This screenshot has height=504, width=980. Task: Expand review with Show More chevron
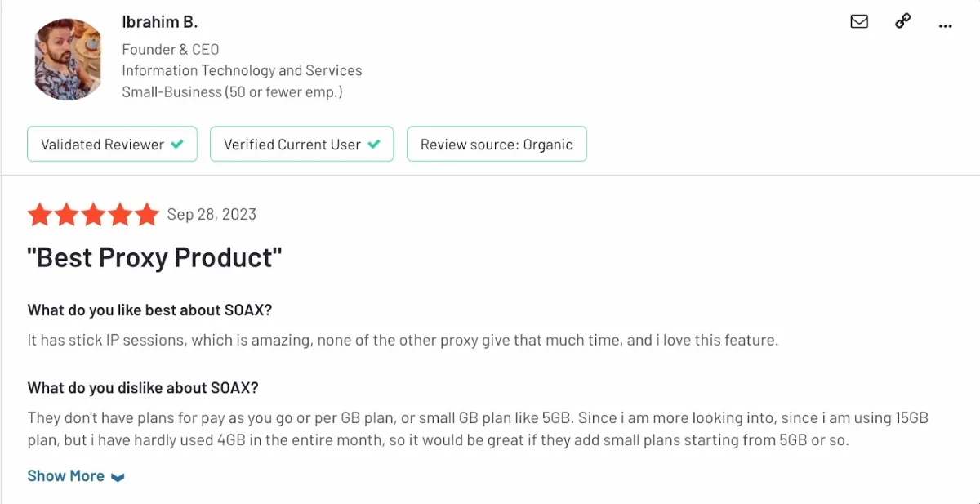click(x=118, y=477)
